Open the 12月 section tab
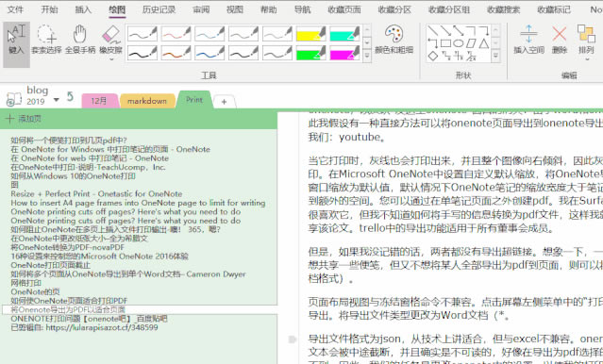The height and width of the screenshot is (364, 603). [x=99, y=101]
